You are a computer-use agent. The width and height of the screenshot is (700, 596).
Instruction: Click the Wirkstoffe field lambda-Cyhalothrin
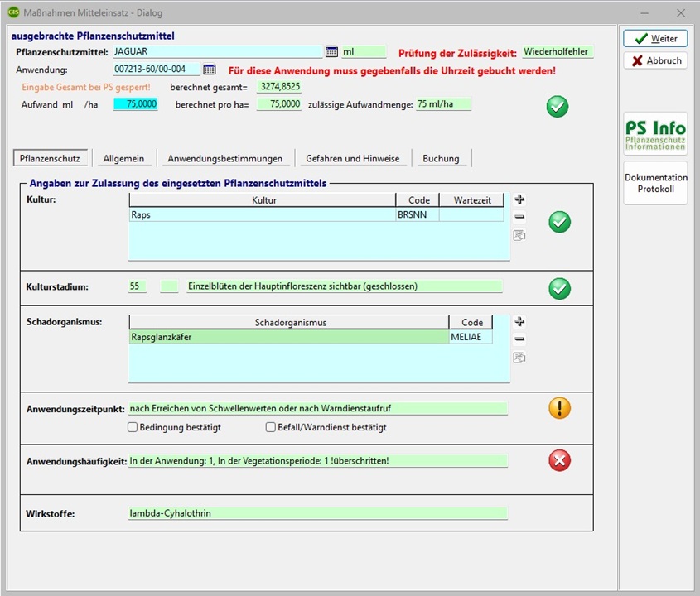pyautogui.click(x=318, y=513)
